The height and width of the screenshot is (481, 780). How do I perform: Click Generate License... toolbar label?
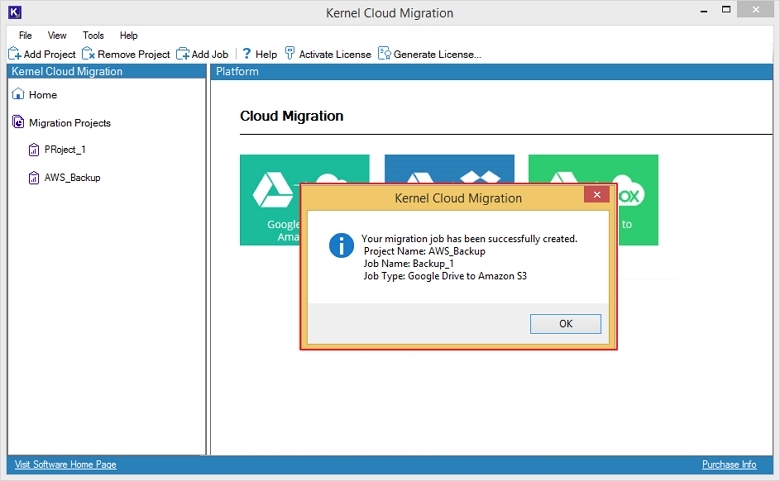[437, 54]
